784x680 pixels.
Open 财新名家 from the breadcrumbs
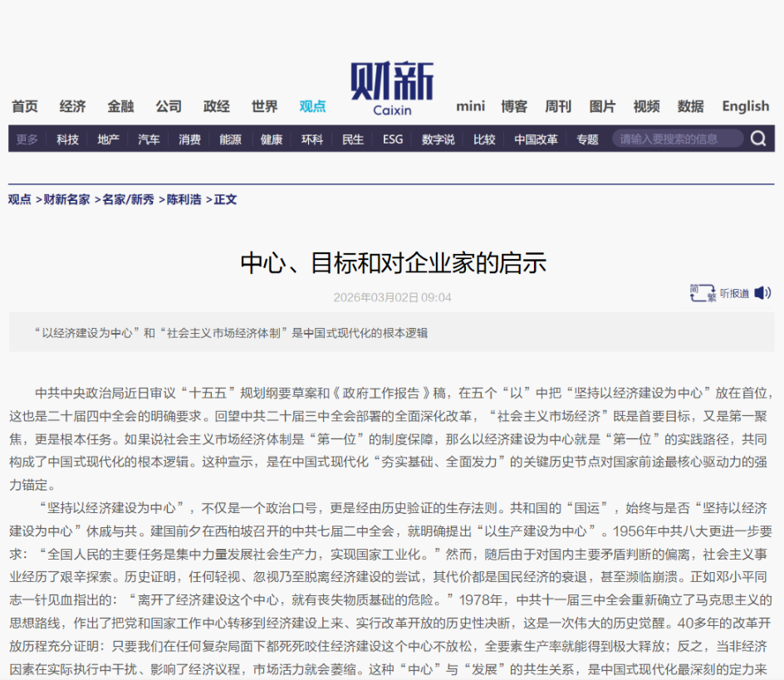click(x=63, y=199)
